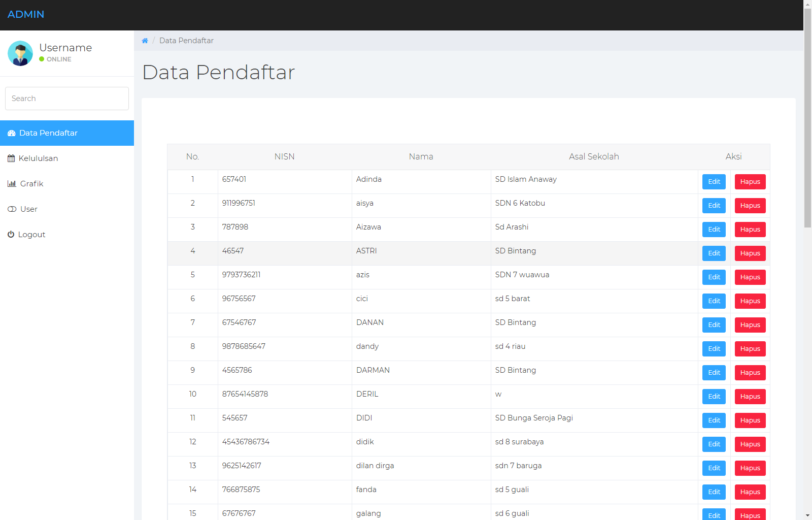The height and width of the screenshot is (520, 812).
Task: Click Data Pendaftar breadcrumb text
Action: pos(186,41)
